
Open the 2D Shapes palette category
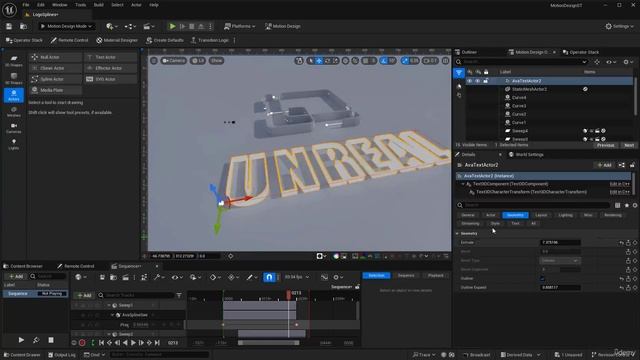[x=14, y=61]
